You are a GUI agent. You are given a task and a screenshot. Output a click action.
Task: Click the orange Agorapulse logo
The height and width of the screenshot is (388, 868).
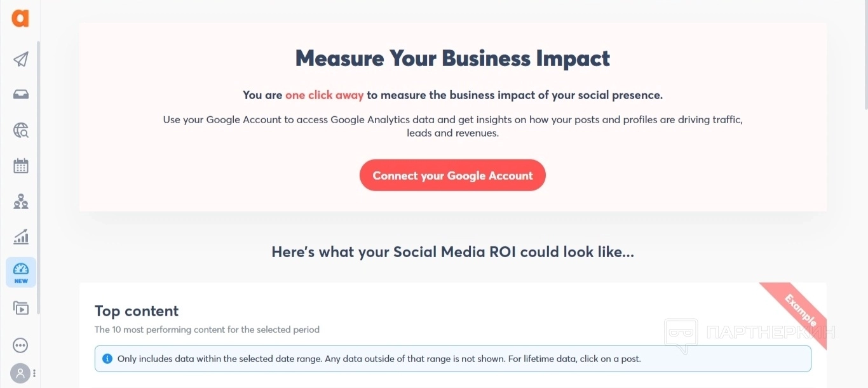(x=20, y=18)
